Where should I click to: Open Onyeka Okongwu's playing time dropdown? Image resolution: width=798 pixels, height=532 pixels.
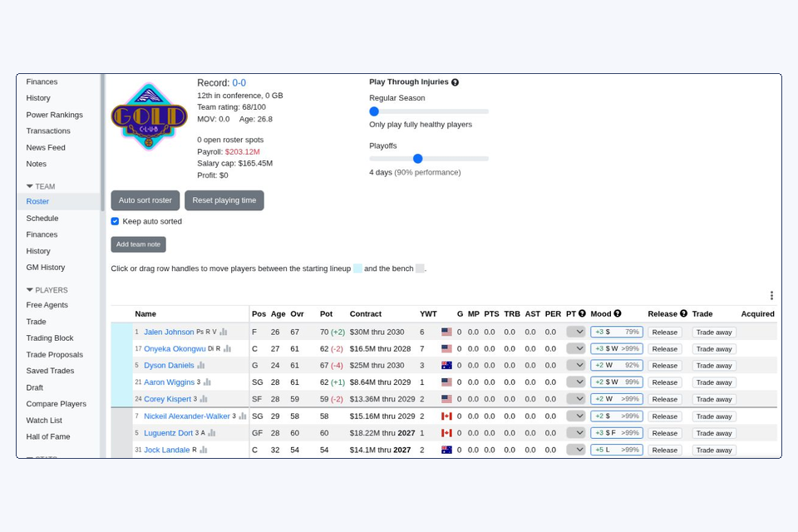(575, 349)
